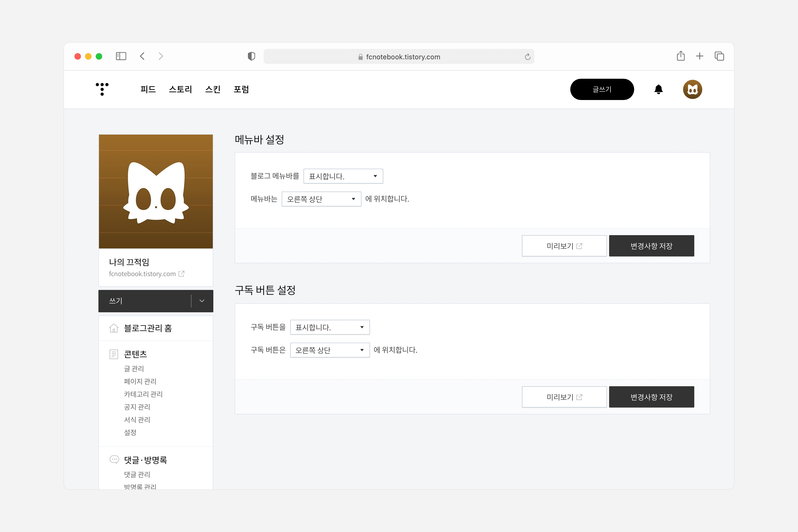The height and width of the screenshot is (532, 798).
Task: Save menu bar settings with 변경사항 저장
Action: [x=651, y=246]
